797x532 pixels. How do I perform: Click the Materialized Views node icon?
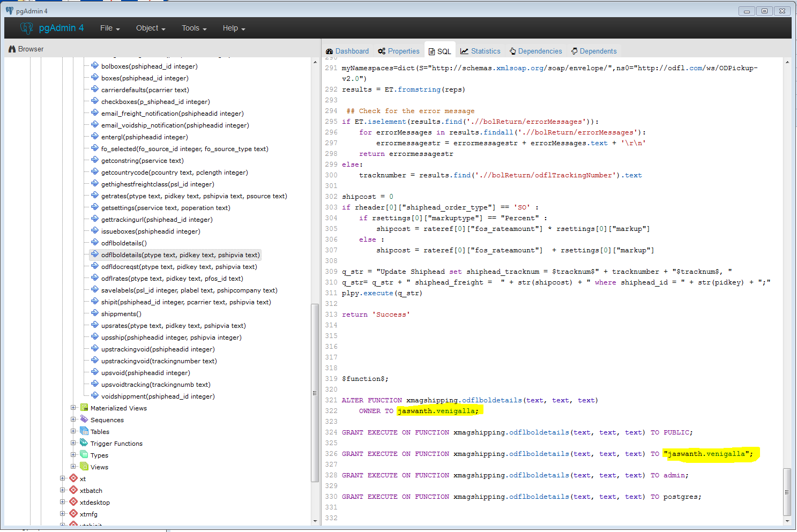84,408
